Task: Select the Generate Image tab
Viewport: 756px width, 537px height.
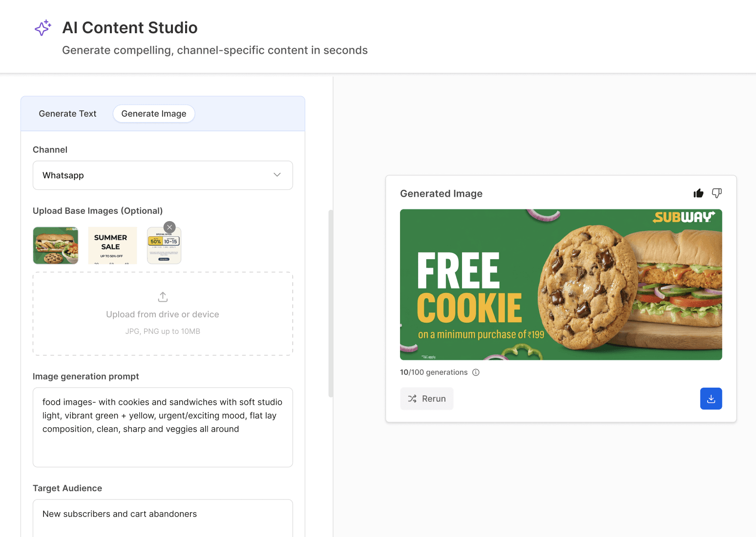Action: pos(154,114)
